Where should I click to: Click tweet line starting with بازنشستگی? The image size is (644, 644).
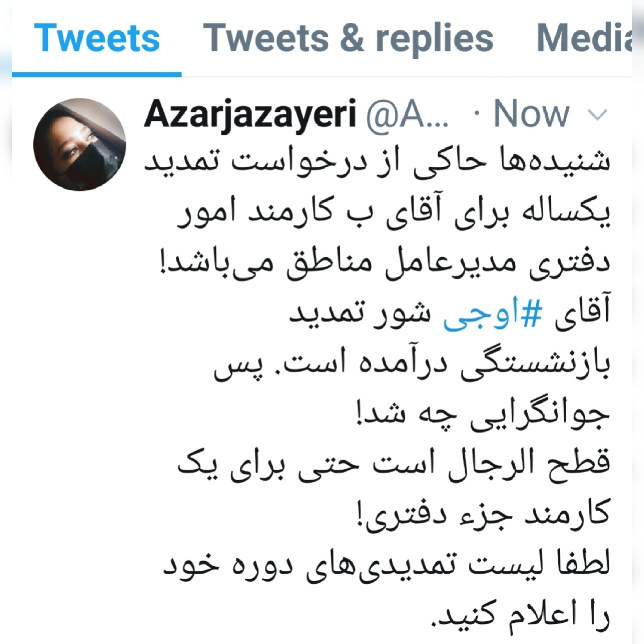point(412,365)
